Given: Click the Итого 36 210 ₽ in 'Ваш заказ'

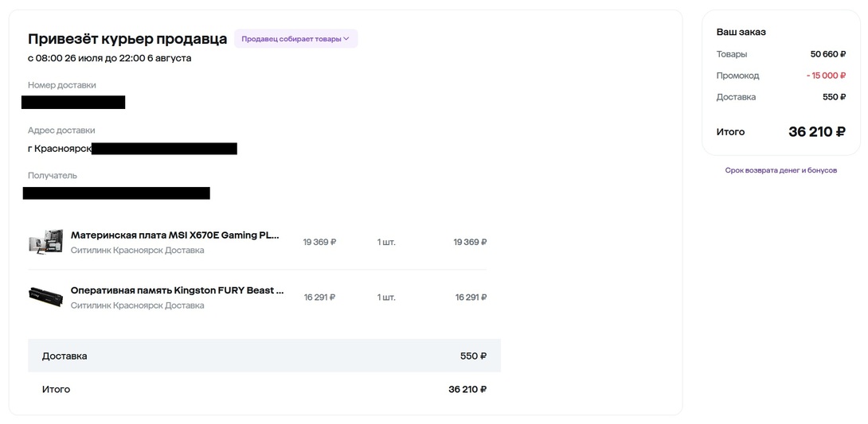Looking at the screenshot, I should pos(816,132).
